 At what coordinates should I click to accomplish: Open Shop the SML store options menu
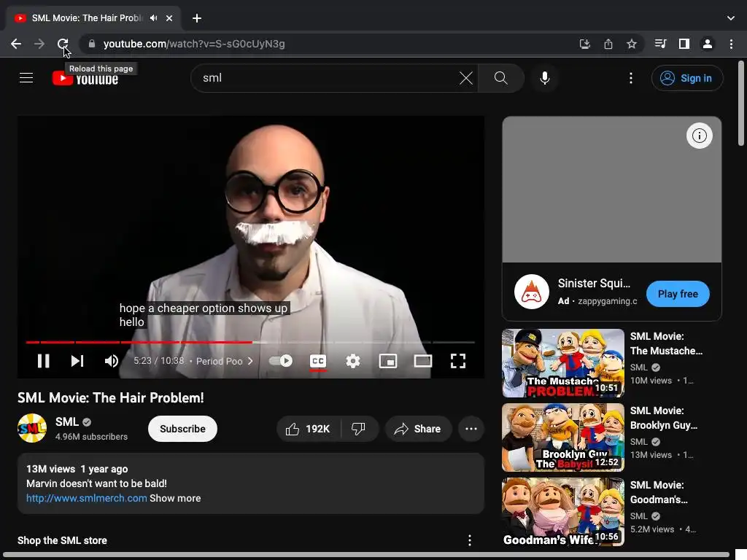(470, 540)
